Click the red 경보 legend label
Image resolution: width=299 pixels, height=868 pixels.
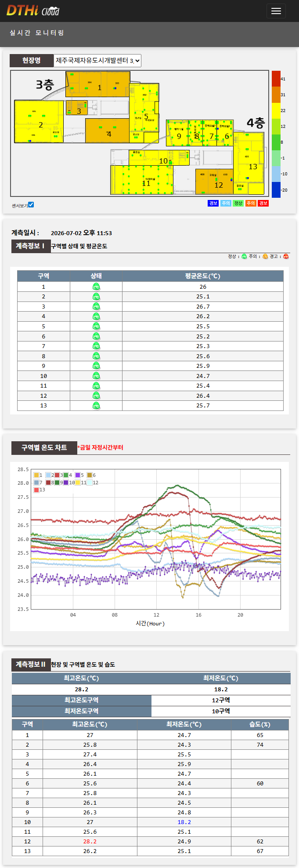tap(263, 203)
